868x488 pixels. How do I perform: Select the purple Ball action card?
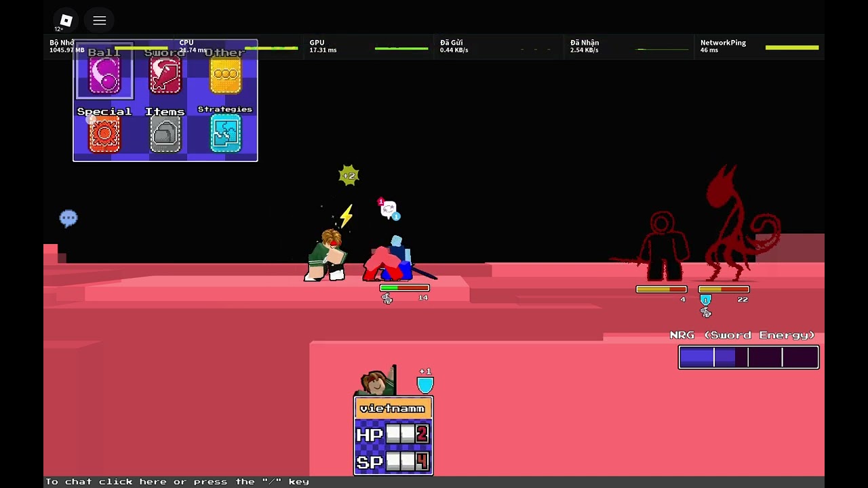(x=104, y=75)
